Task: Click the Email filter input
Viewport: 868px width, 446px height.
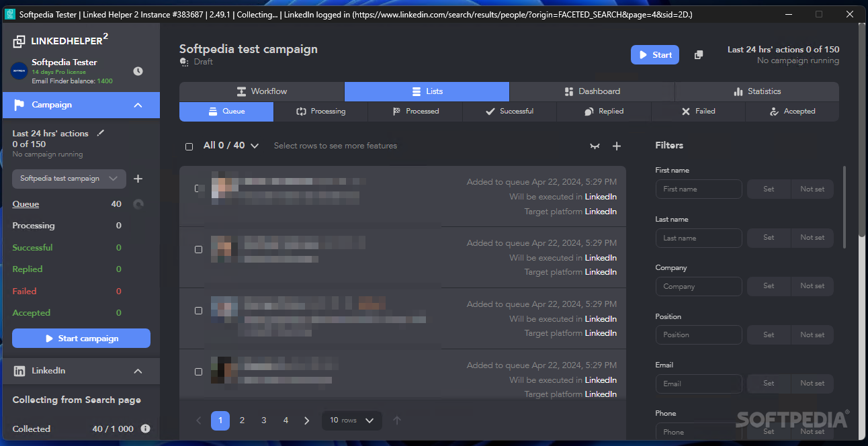Action: point(699,384)
